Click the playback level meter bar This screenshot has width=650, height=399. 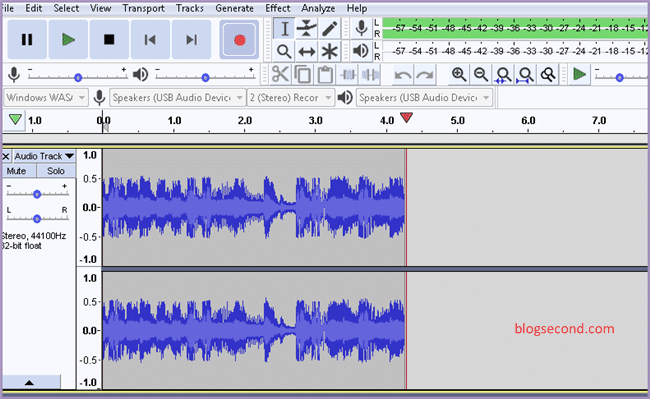pyautogui.click(x=515, y=51)
